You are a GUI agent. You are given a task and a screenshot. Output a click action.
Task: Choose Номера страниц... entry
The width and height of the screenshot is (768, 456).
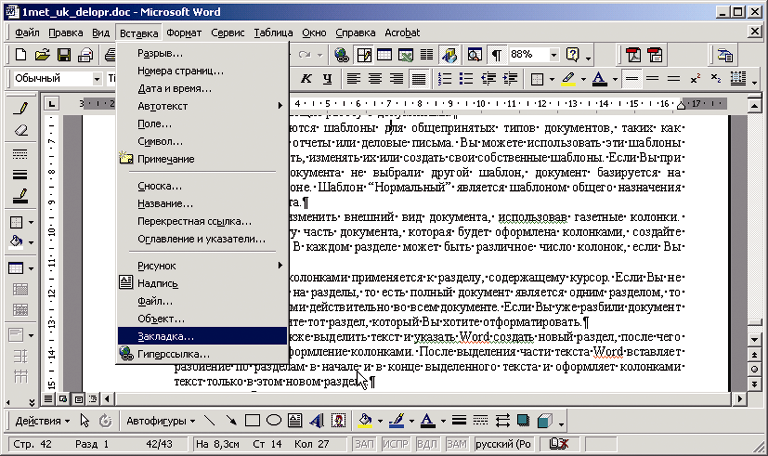[x=202, y=71]
